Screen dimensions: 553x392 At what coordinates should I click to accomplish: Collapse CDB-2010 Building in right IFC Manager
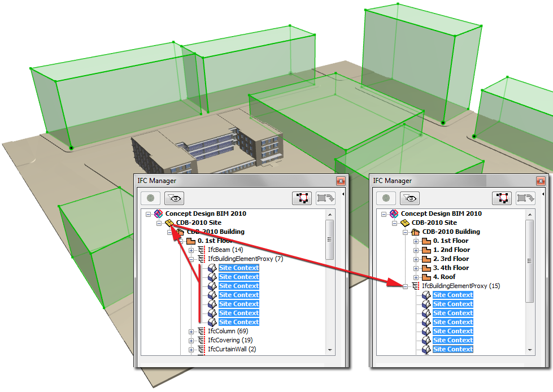click(405, 232)
